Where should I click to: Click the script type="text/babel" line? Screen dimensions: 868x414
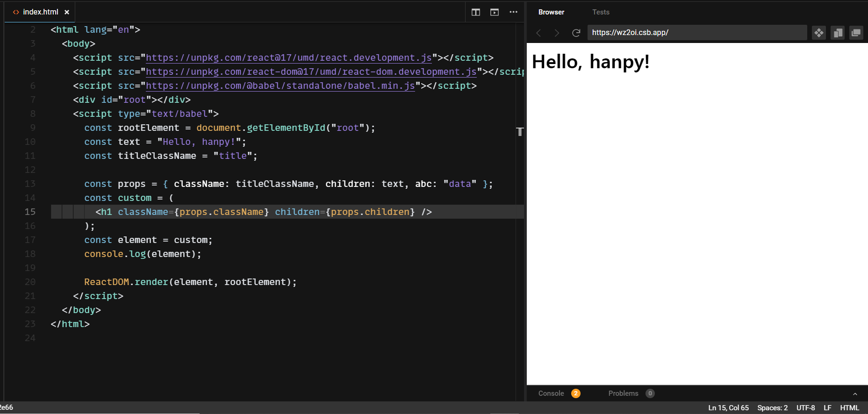(x=146, y=114)
